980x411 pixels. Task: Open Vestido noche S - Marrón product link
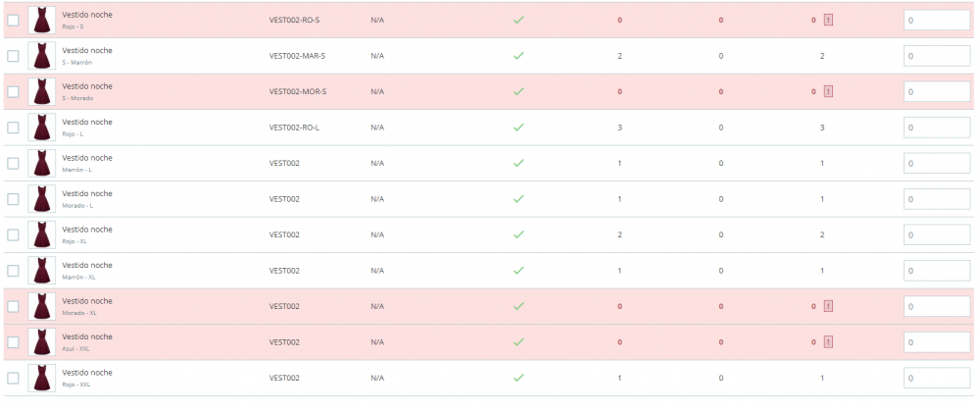(x=87, y=50)
